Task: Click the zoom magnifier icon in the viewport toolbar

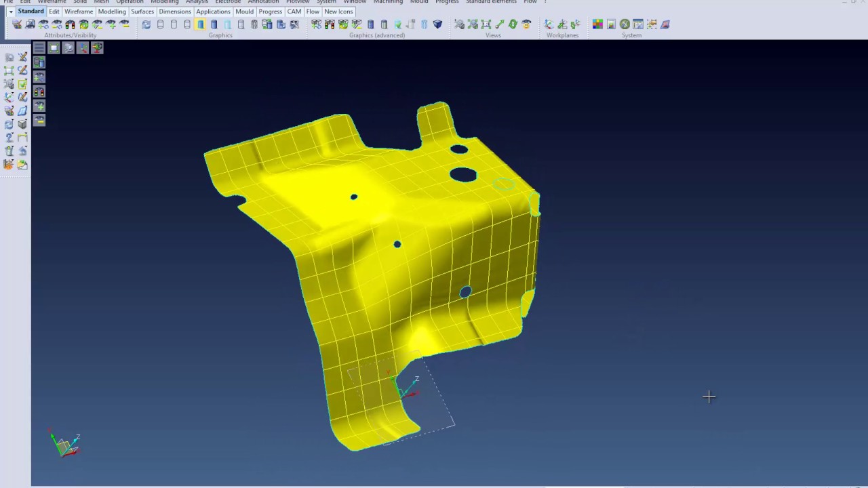Action: click(68, 47)
